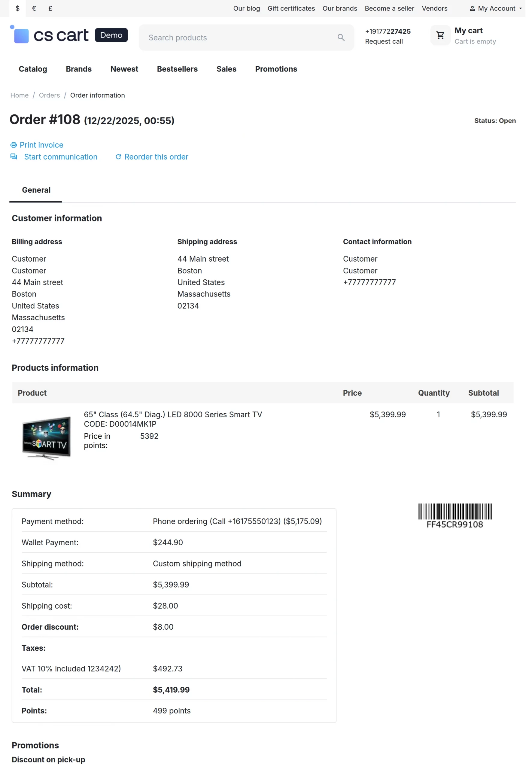Switch currency to euros
Viewport: 532px width, 769px height.
(34, 8)
